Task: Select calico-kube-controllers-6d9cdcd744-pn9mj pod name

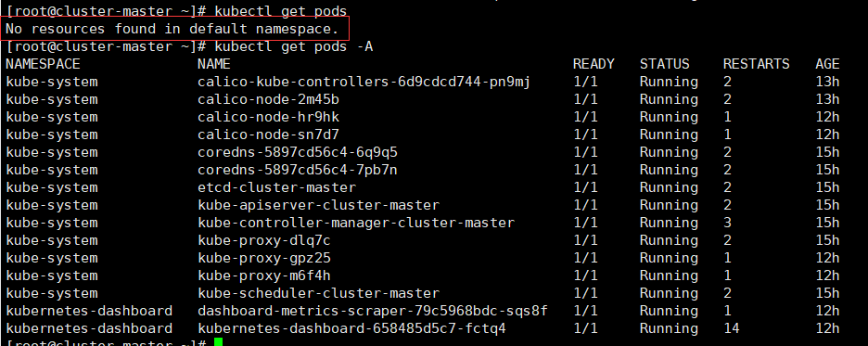Action: tap(364, 82)
